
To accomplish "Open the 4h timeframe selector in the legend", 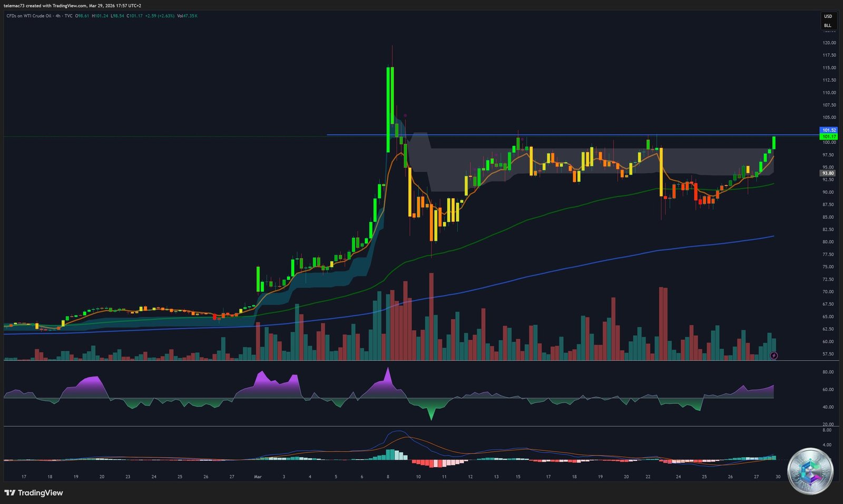I will [58, 16].
